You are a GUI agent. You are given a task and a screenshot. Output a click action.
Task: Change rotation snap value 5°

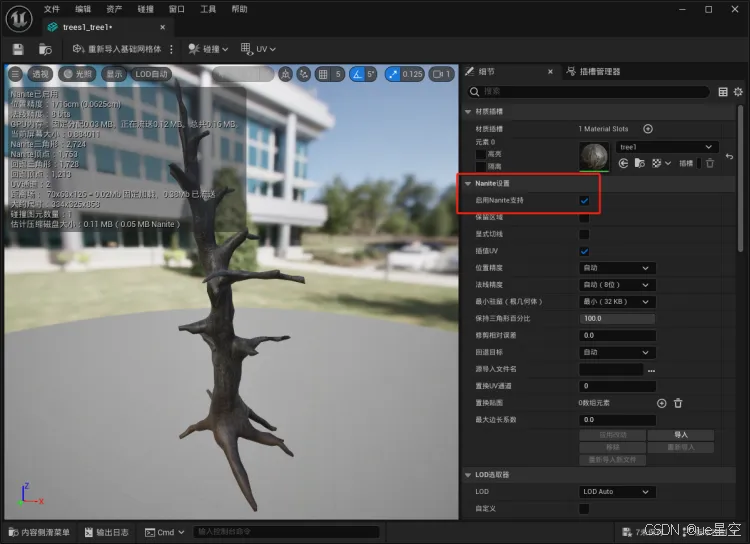[371, 74]
